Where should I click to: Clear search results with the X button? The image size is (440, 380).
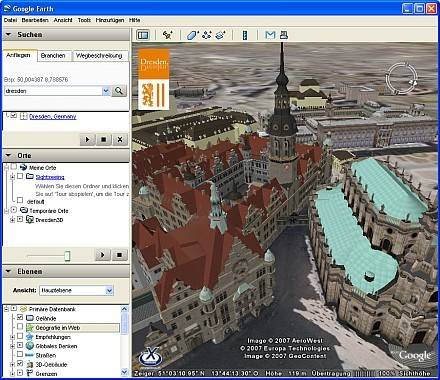click(x=120, y=139)
